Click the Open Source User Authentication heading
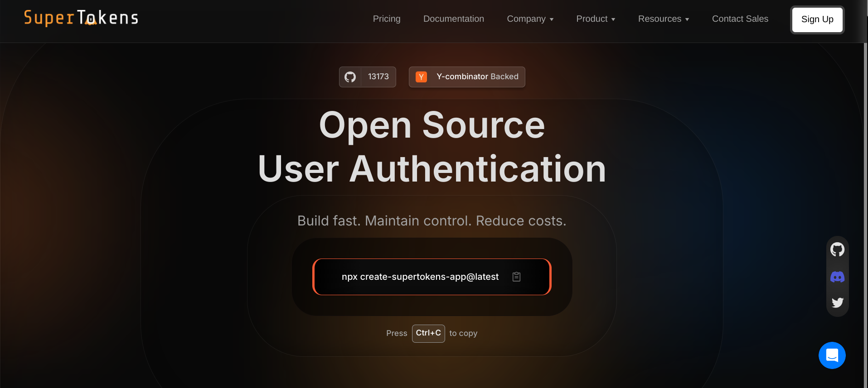Viewport: 868px width, 388px height. click(432, 147)
